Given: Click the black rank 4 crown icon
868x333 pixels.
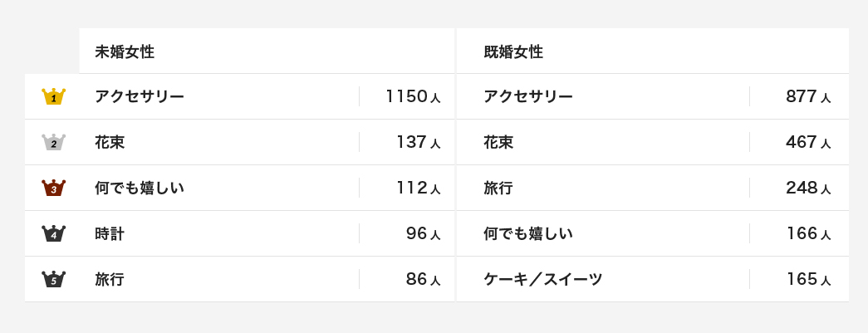Looking at the screenshot, I should (54, 233).
